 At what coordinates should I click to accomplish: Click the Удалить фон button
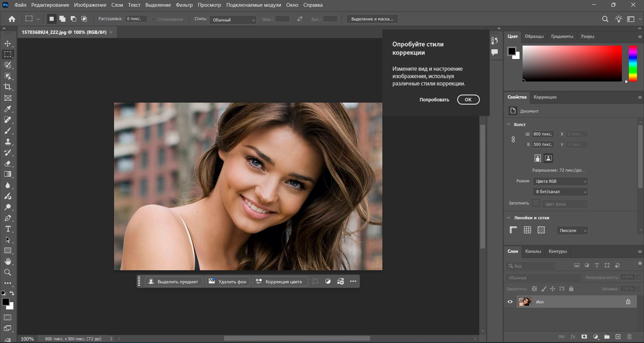pyautogui.click(x=228, y=282)
